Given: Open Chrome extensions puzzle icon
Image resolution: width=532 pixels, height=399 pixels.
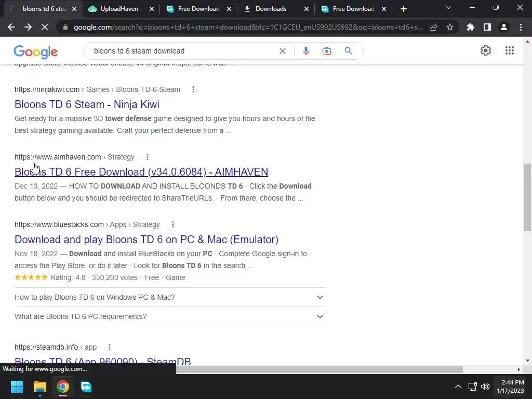Looking at the screenshot, I should (471, 27).
